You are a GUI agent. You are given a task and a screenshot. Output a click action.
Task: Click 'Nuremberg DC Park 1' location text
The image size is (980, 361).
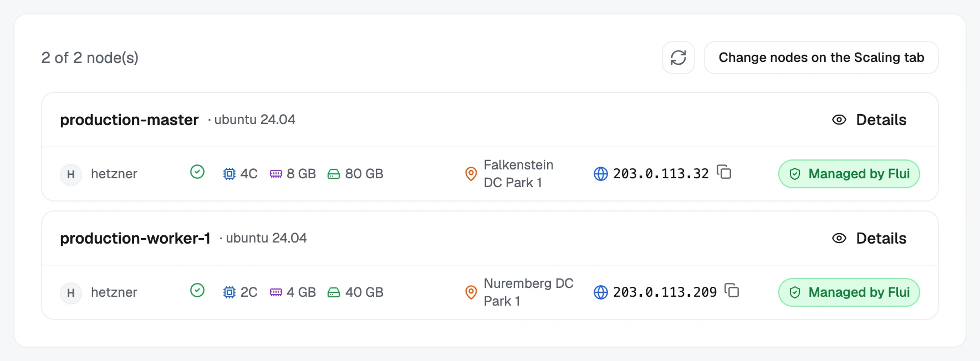tap(529, 292)
